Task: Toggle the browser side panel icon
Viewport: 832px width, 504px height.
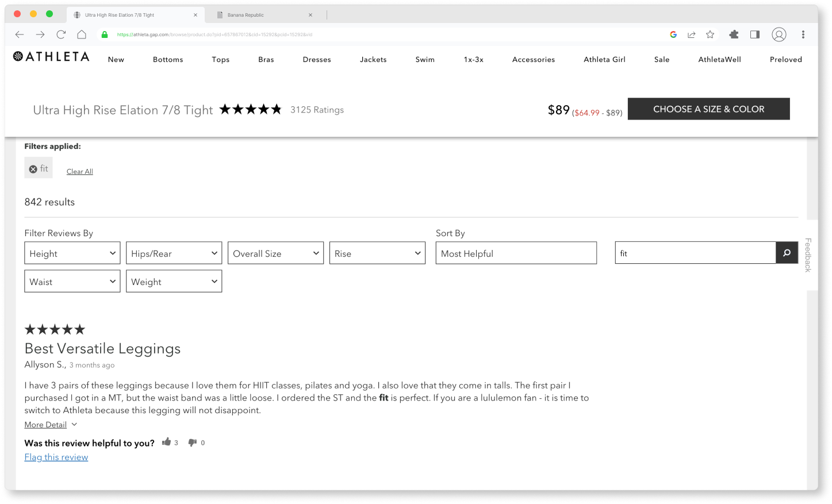Action: point(755,34)
